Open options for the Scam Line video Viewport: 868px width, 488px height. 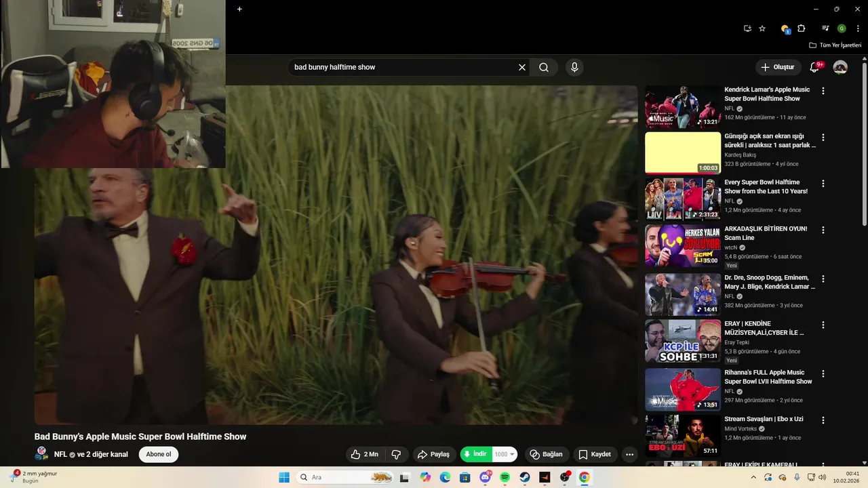(823, 230)
